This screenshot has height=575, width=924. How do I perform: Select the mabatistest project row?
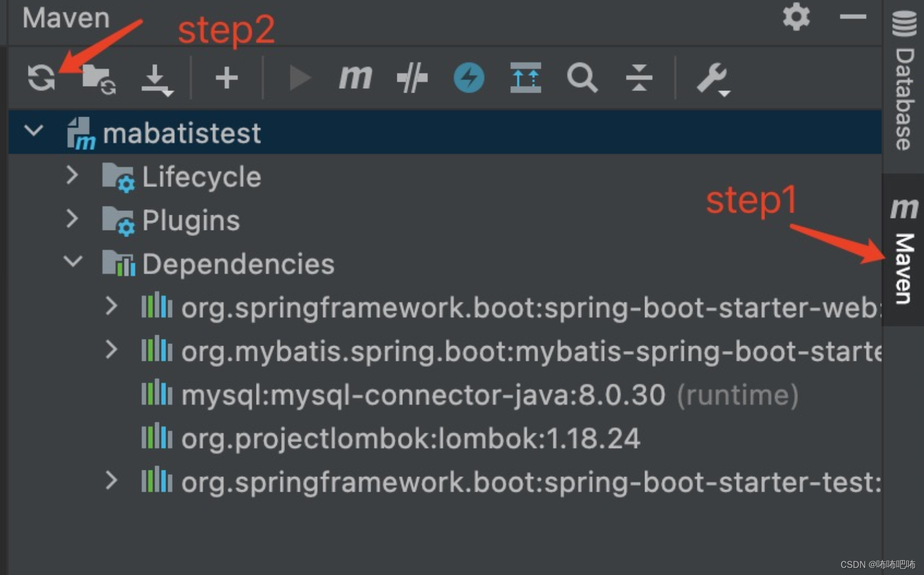click(445, 132)
